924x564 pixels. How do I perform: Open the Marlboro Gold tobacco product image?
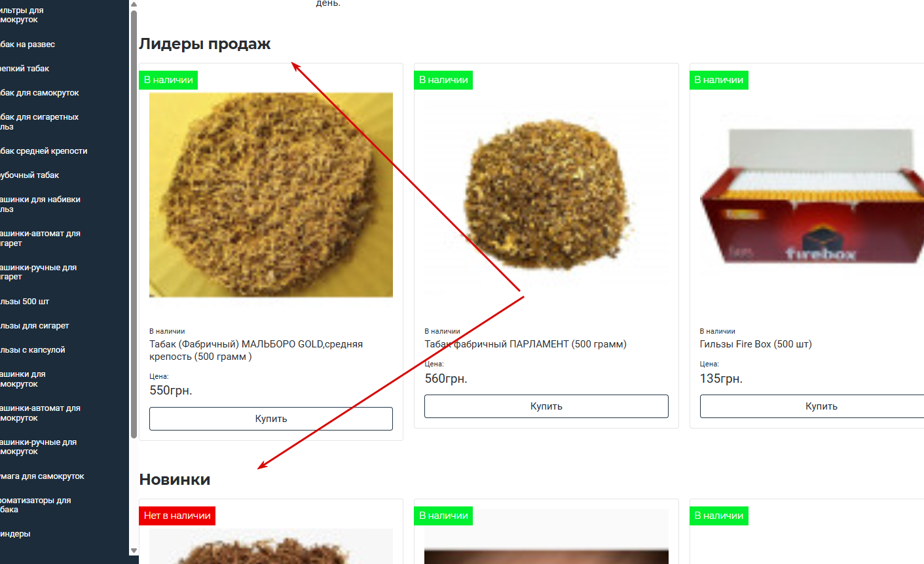pyautogui.click(x=271, y=195)
